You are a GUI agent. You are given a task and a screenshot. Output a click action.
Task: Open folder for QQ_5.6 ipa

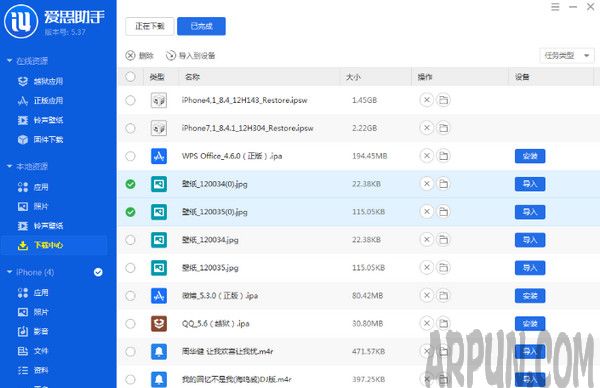[x=443, y=323]
